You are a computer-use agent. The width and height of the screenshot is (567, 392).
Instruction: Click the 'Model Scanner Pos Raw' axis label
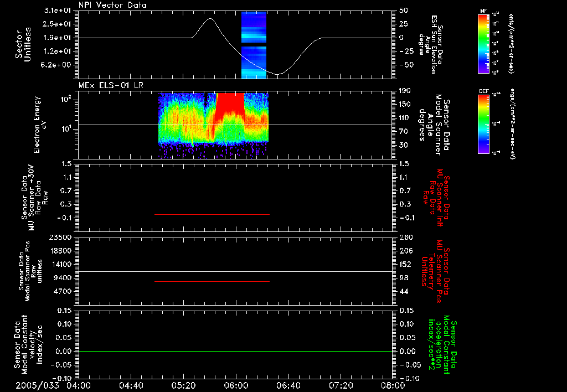[30, 271]
